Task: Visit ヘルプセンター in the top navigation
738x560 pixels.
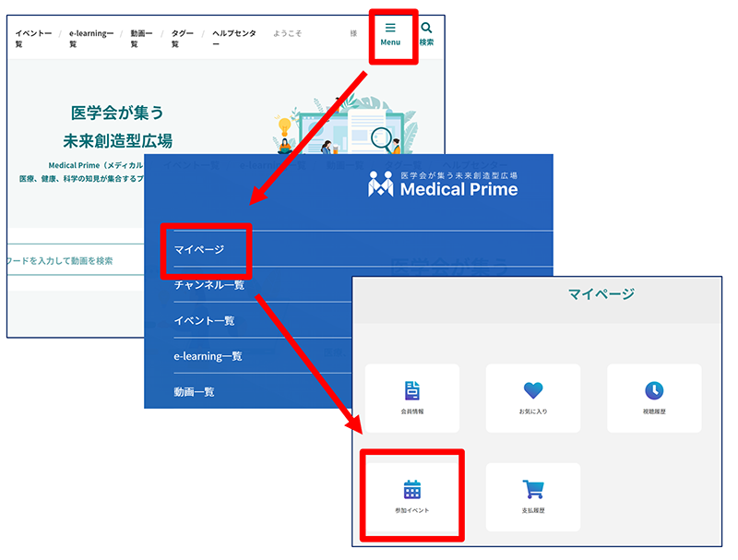Action: click(x=235, y=38)
